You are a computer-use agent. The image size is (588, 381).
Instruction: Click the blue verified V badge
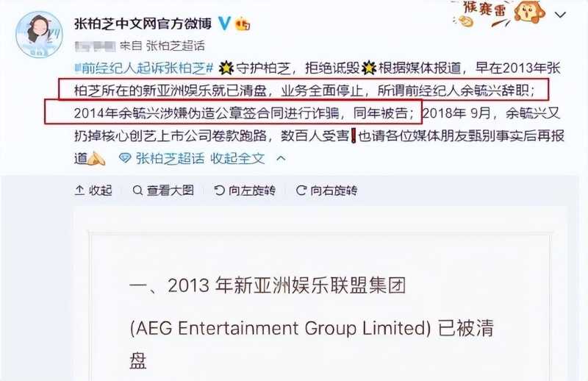[x=224, y=24]
